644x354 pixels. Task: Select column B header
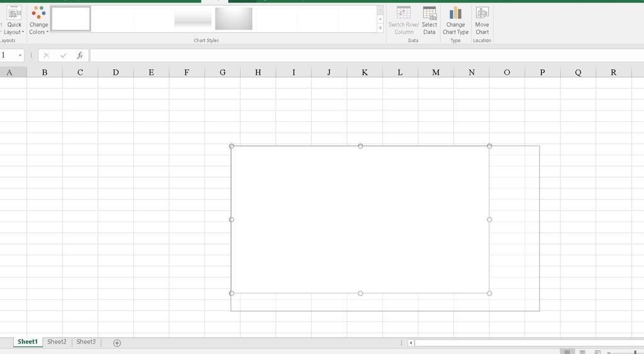tap(45, 72)
